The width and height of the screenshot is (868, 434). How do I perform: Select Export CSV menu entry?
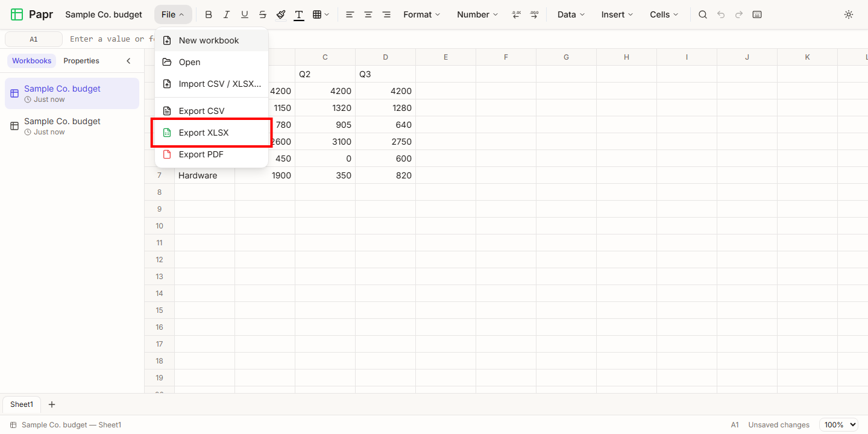pyautogui.click(x=212, y=111)
